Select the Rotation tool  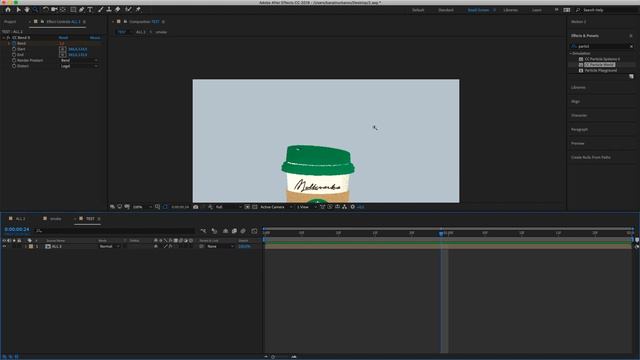pyautogui.click(x=45, y=9)
